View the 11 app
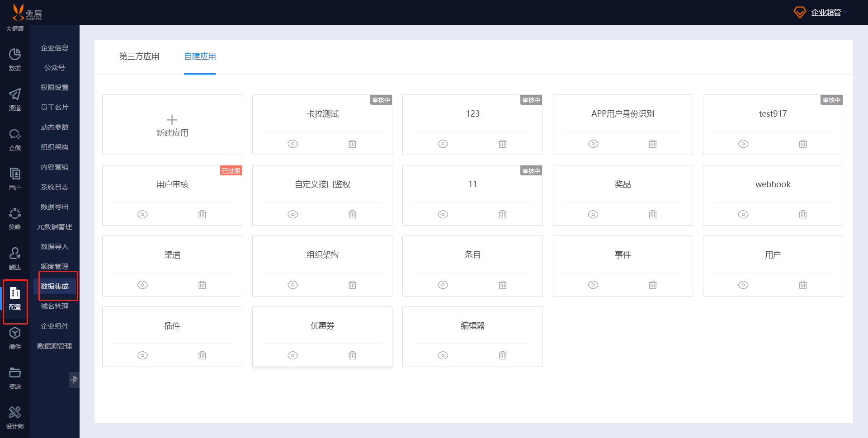The image size is (868, 438). tap(443, 214)
